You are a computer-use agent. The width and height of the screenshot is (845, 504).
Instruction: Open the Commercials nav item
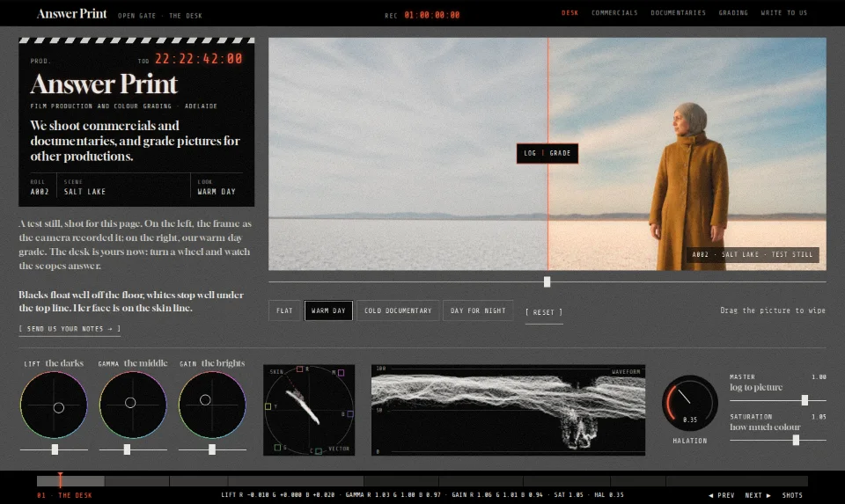[x=614, y=13]
